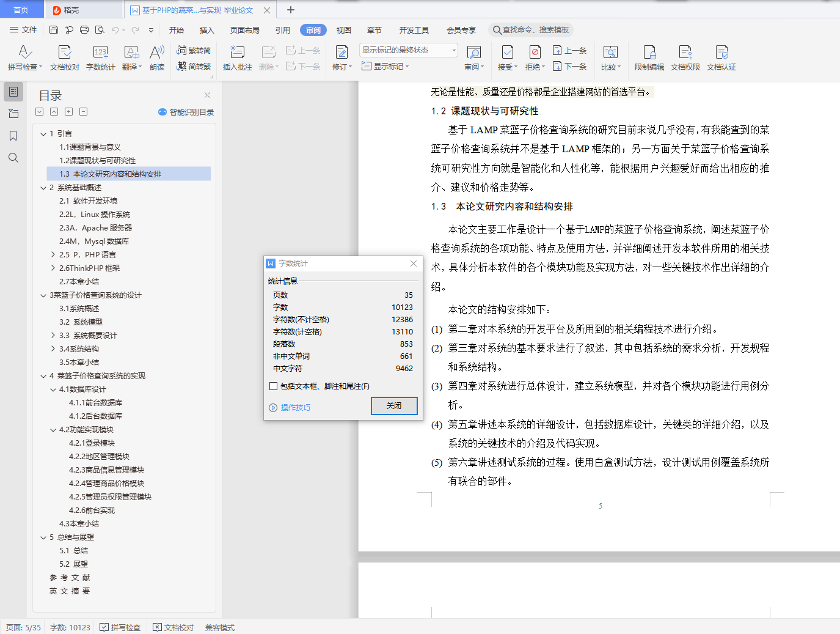This screenshot has width=840, height=634.
Task: Select the 目录 outline icon in left sidebar
Action: pyautogui.click(x=13, y=92)
